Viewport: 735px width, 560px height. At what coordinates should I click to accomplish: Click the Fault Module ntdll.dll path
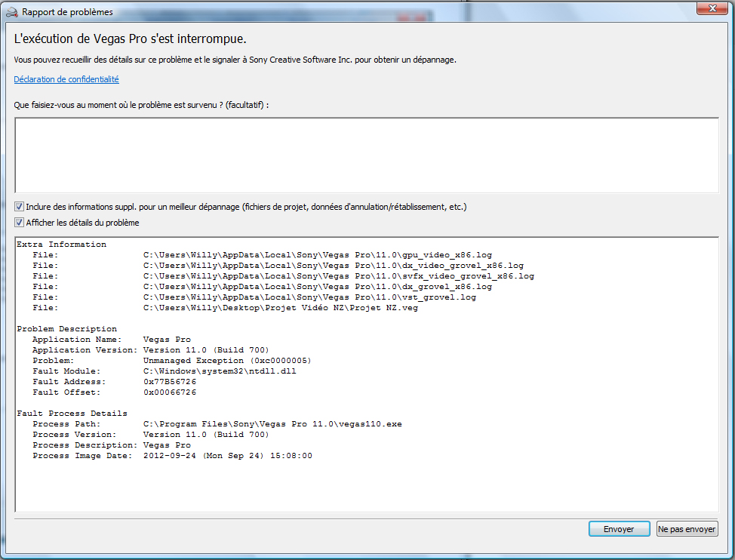pyautogui.click(x=220, y=371)
